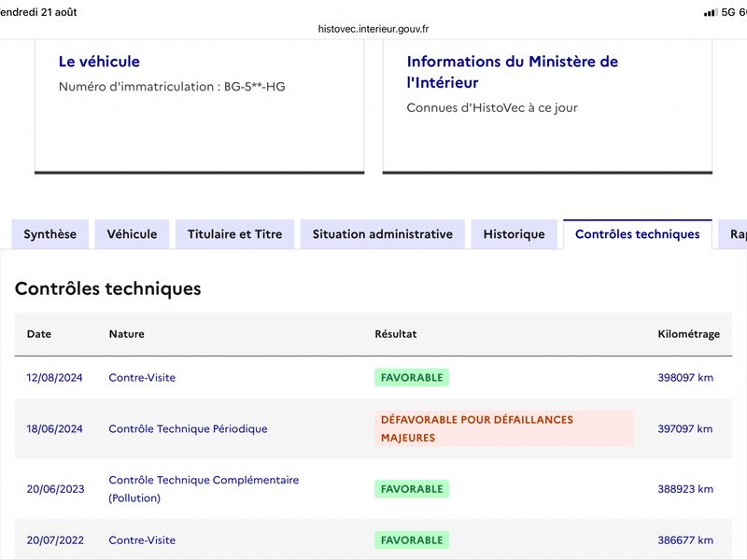Click the Connues d'HistoVec à ce jour text

(492, 108)
